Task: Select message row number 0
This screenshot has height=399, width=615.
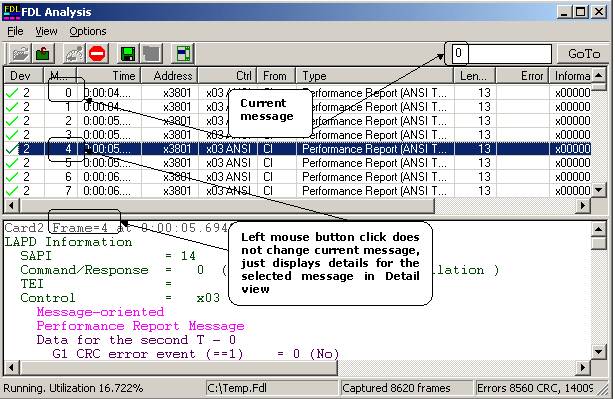Action: tap(297, 93)
